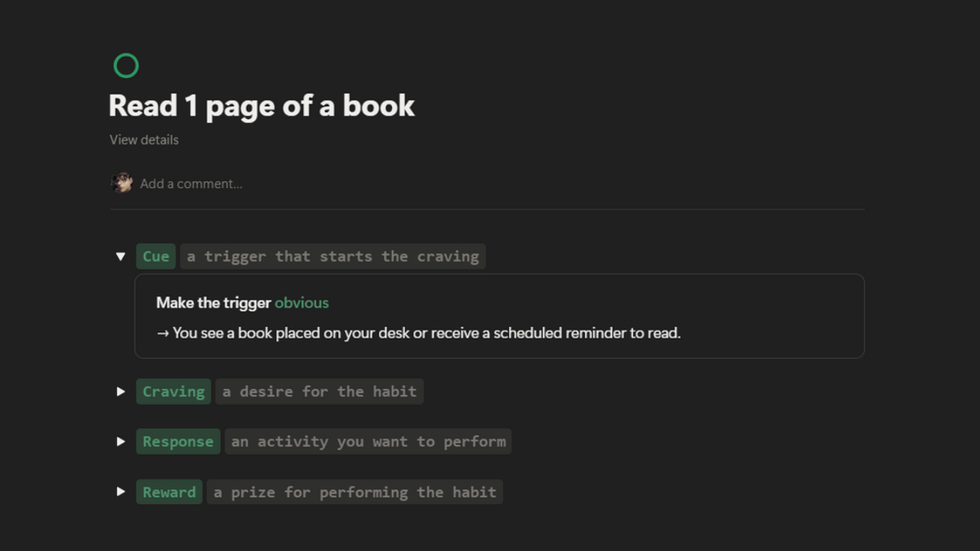Image resolution: width=980 pixels, height=551 pixels.
Task: Expand the Reward toggle arrow
Action: (121, 492)
